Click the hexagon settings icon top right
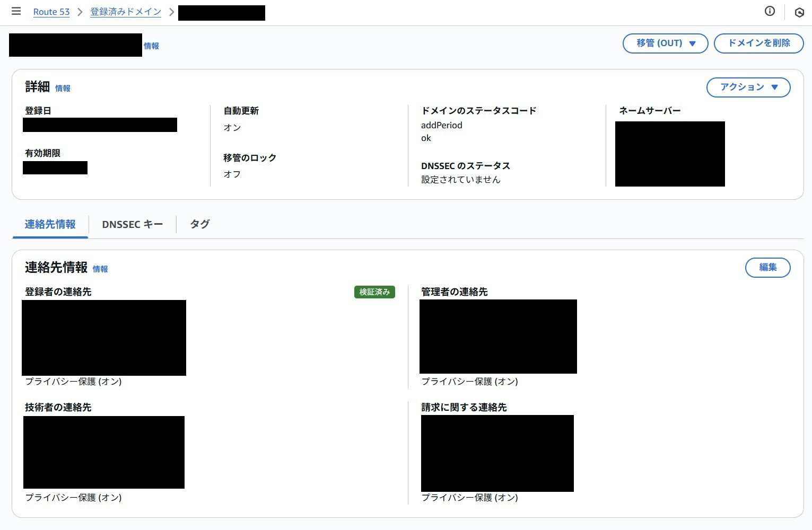This screenshot has height=530, width=812. (799, 12)
